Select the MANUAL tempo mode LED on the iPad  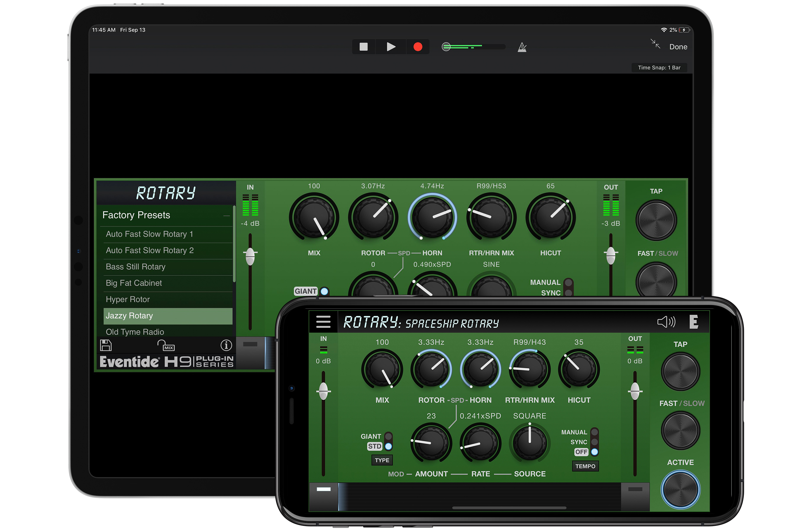(568, 282)
